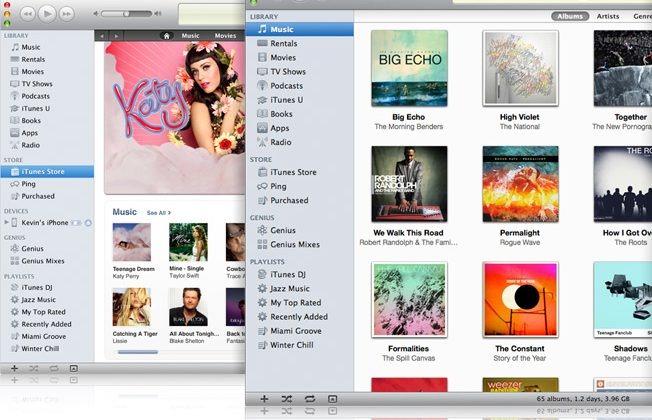Toggle repeat in the back window bottom bar
Screen dimensions: 652x420
tap(54, 368)
